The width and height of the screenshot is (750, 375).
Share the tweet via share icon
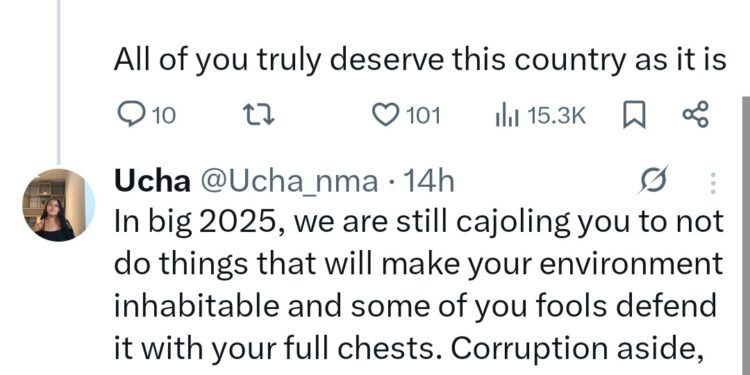(x=695, y=116)
